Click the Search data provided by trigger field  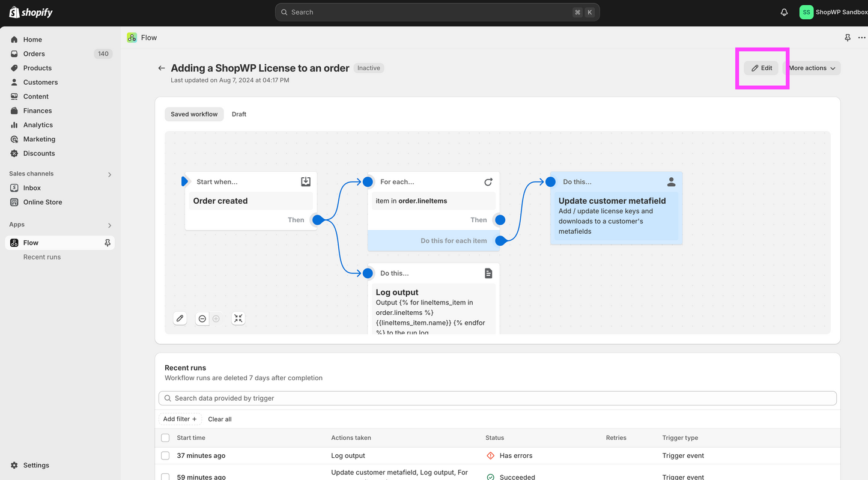pyautogui.click(x=497, y=398)
